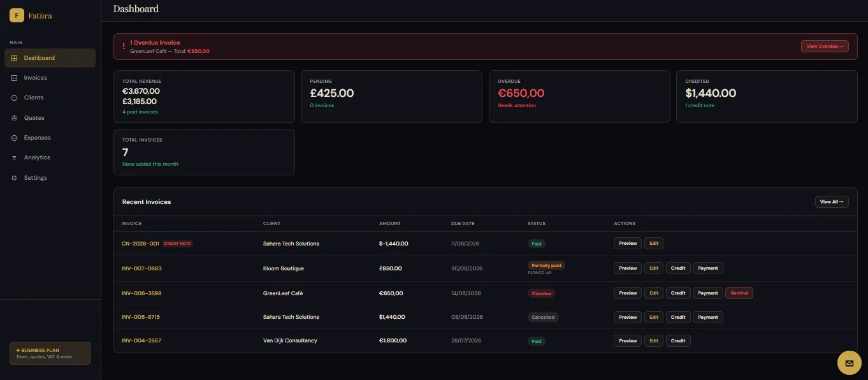Open invoice link INV-006-3598
This screenshot has height=380, width=868.
pos(141,293)
